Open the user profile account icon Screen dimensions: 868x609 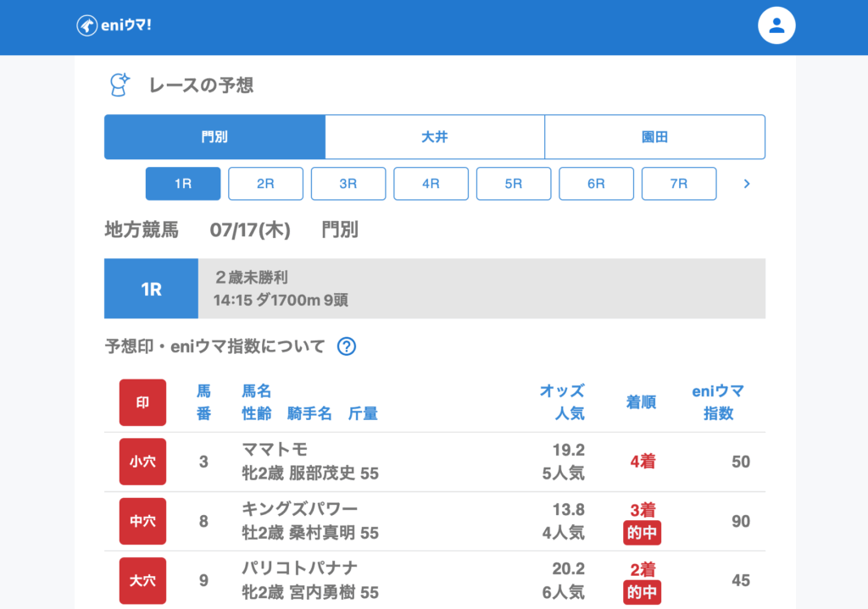tap(776, 25)
